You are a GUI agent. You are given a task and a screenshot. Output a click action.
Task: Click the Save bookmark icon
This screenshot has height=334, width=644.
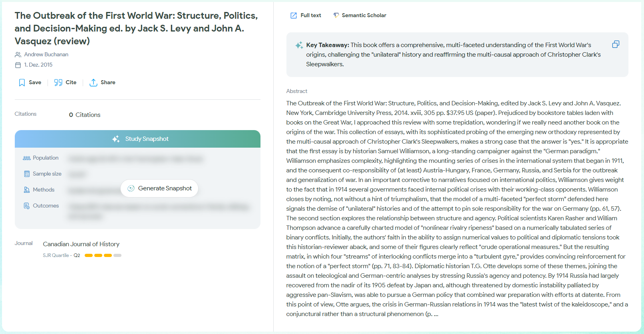(x=22, y=83)
